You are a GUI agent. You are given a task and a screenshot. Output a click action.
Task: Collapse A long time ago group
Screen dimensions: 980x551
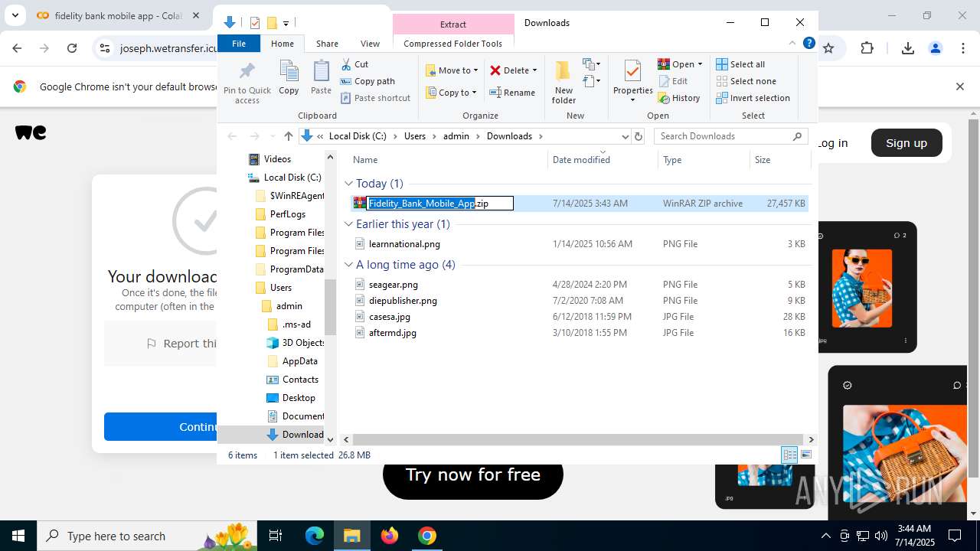pos(348,265)
